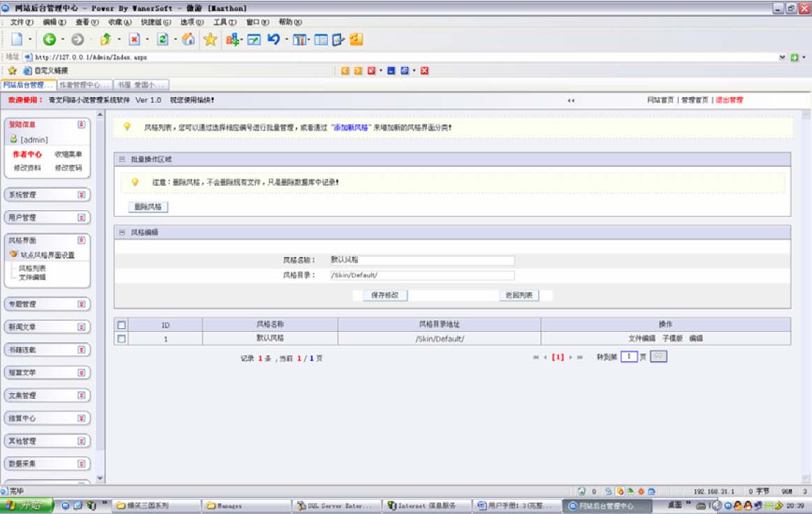Click the blue Undo curved arrow icon
Screen dimensions: 812x514
tap(273, 39)
